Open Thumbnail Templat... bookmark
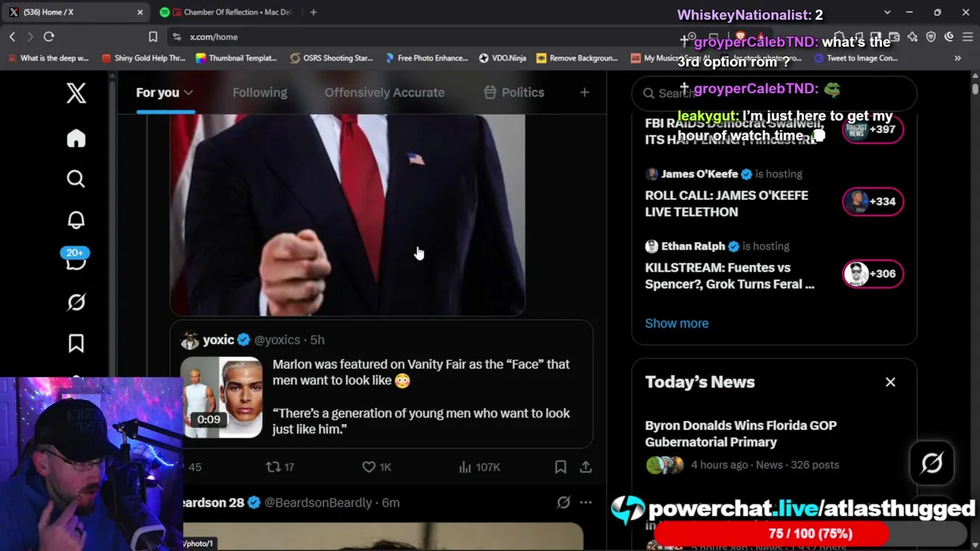Viewport: 980px width, 551px height. [x=237, y=58]
